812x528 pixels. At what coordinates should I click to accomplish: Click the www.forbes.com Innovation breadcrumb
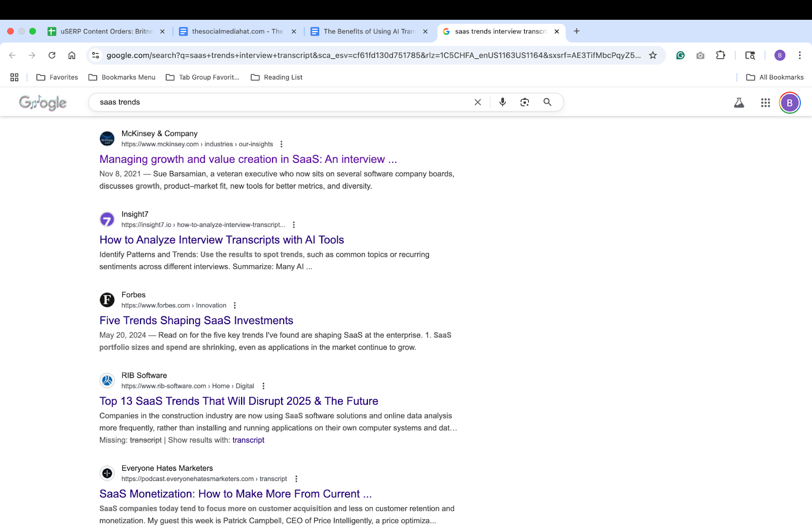pyautogui.click(x=174, y=305)
